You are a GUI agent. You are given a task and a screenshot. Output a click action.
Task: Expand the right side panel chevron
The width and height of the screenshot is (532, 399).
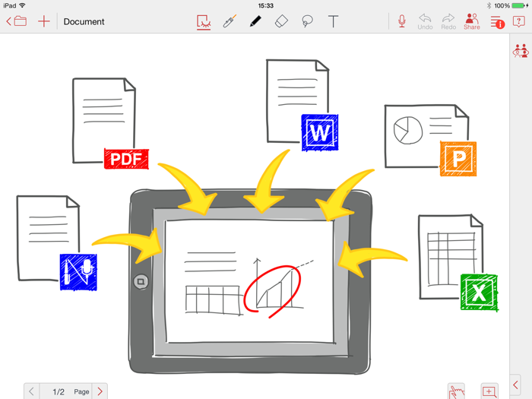[515, 385]
